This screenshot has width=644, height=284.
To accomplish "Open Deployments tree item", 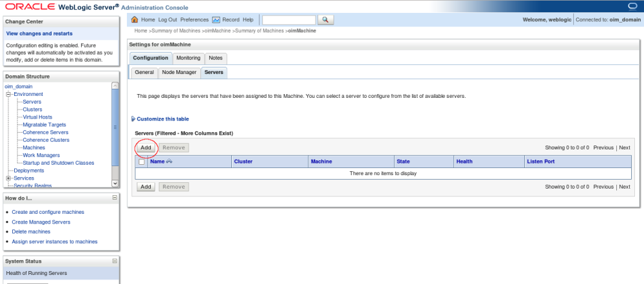I will point(29,171).
